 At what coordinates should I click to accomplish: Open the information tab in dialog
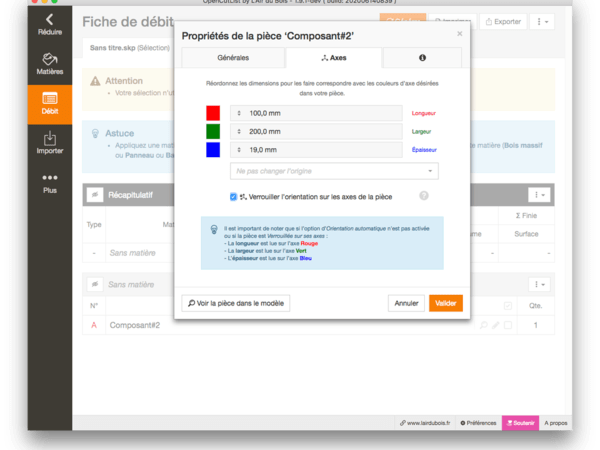click(x=422, y=58)
